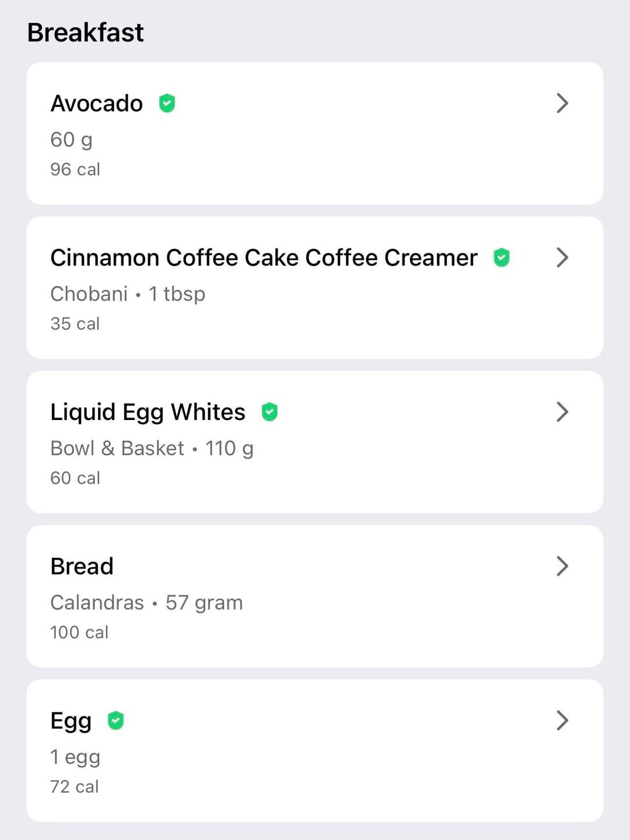Click the Egg item name

[71, 721]
